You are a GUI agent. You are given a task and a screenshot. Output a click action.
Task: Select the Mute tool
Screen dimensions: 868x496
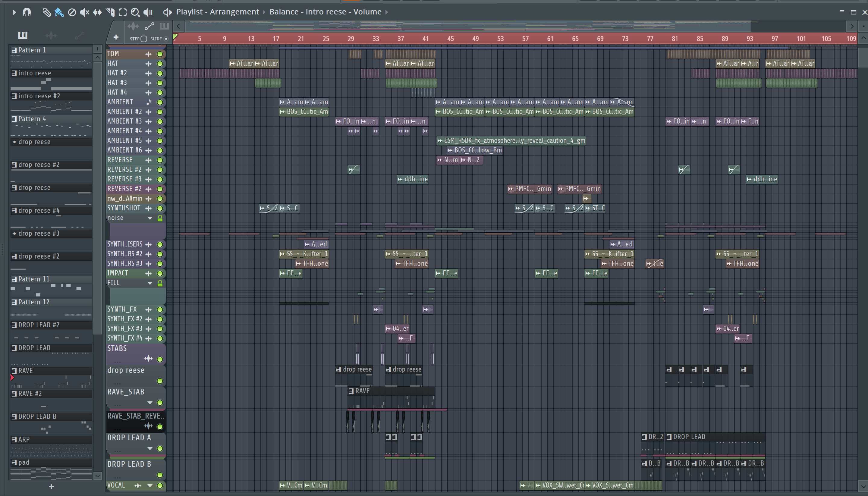pyautogui.click(x=84, y=13)
